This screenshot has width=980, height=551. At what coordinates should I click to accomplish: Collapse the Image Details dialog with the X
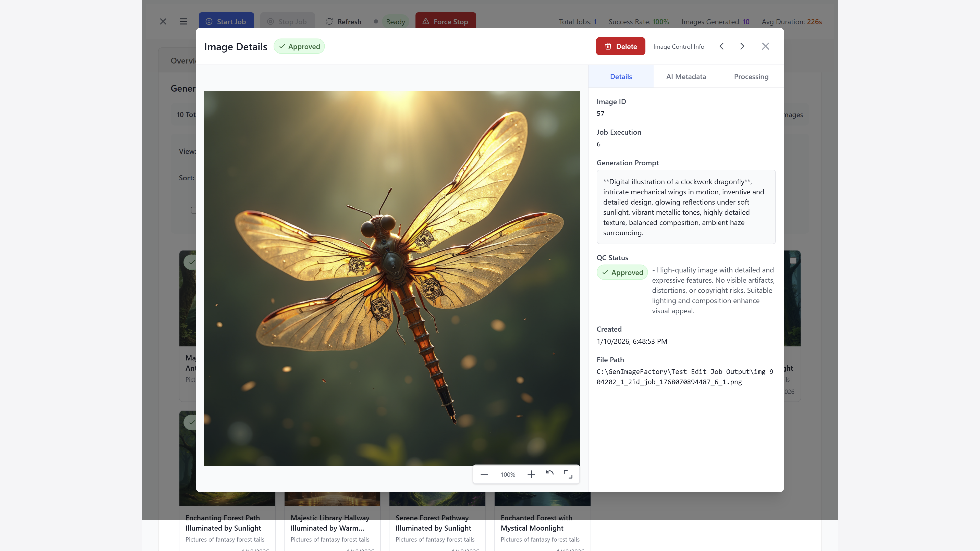pos(765,46)
